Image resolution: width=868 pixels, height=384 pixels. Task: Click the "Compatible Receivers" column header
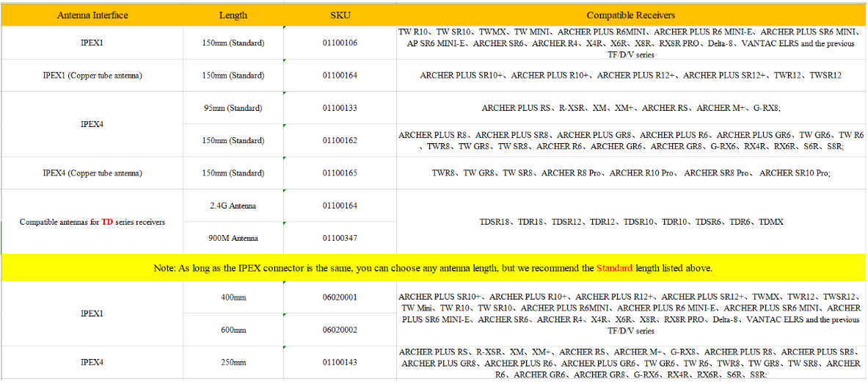[632, 15]
